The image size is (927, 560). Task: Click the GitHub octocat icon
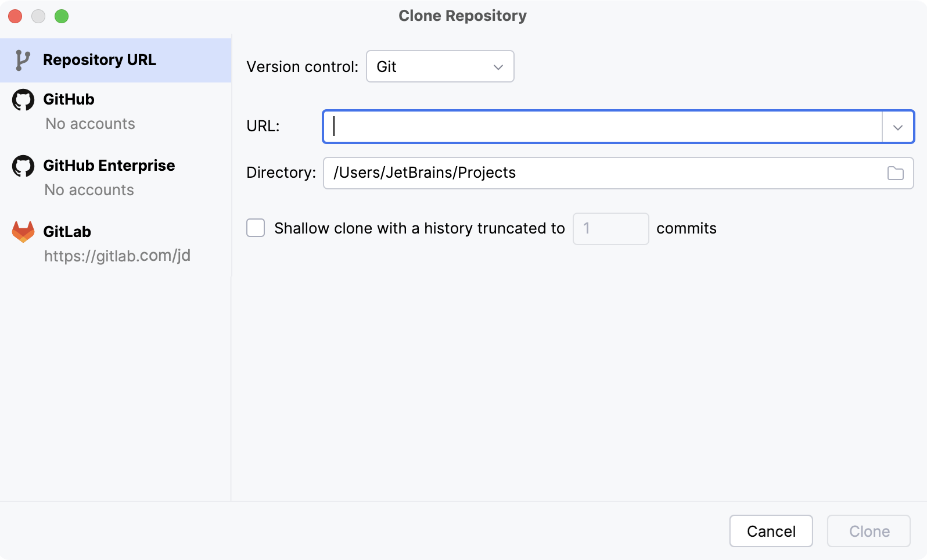[24, 99]
